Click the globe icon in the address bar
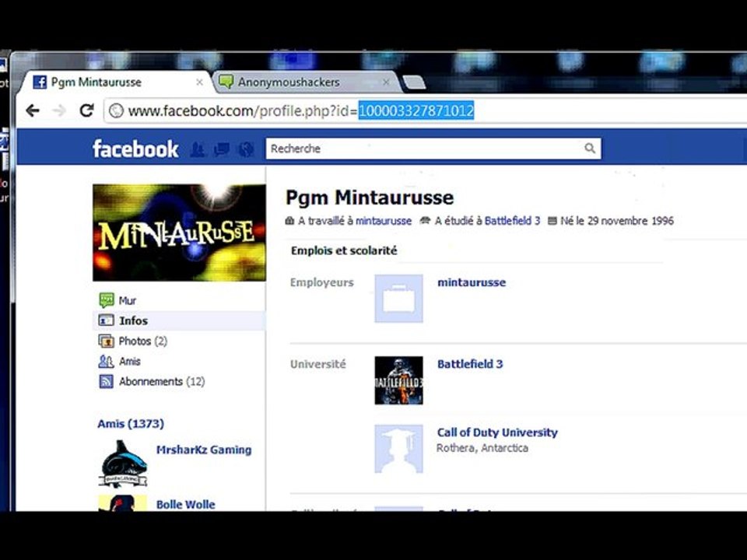 [x=116, y=111]
